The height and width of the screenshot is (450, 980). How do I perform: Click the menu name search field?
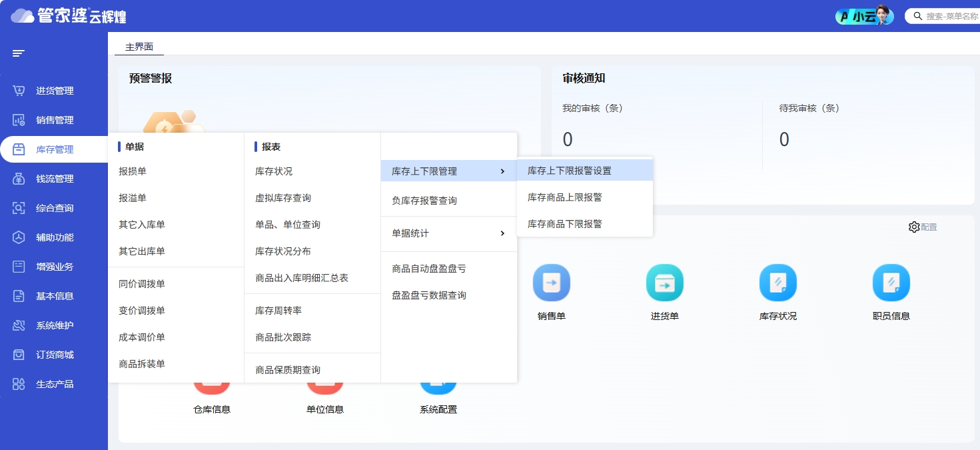tap(943, 16)
